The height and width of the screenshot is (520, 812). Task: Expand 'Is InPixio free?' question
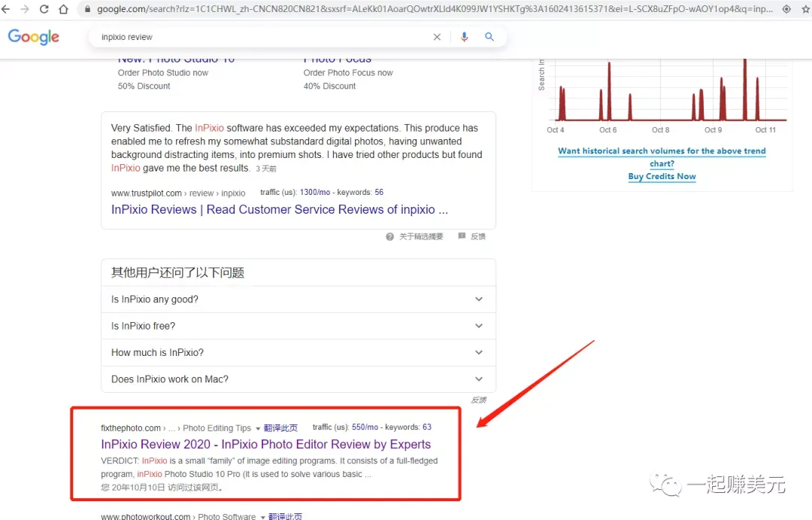298,326
